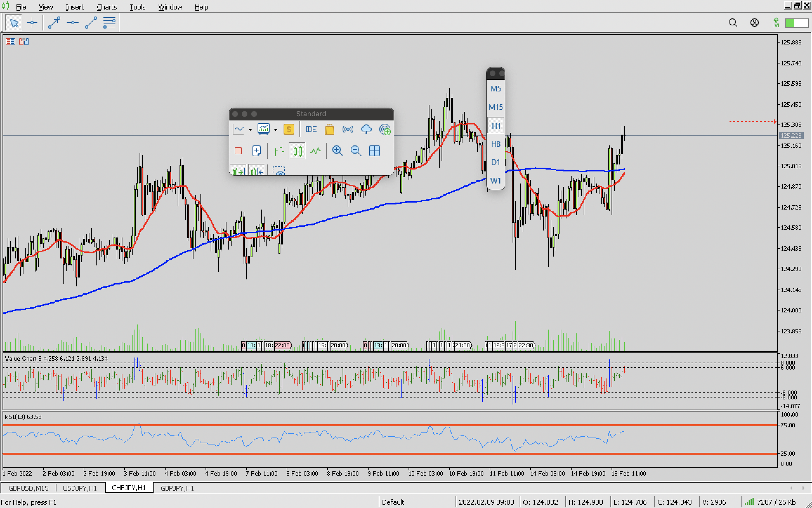Click the 22:00 pink session marker

pyautogui.click(x=283, y=345)
